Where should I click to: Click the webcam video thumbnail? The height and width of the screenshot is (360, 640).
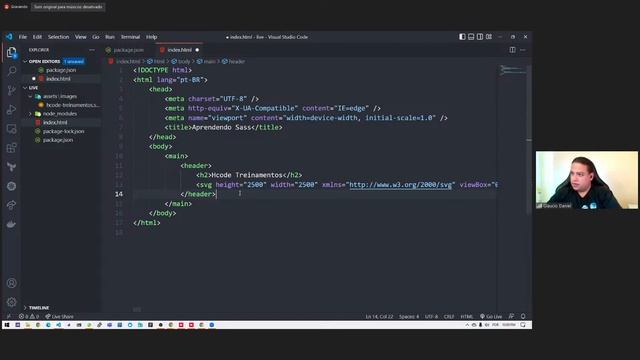[x=587, y=180]
